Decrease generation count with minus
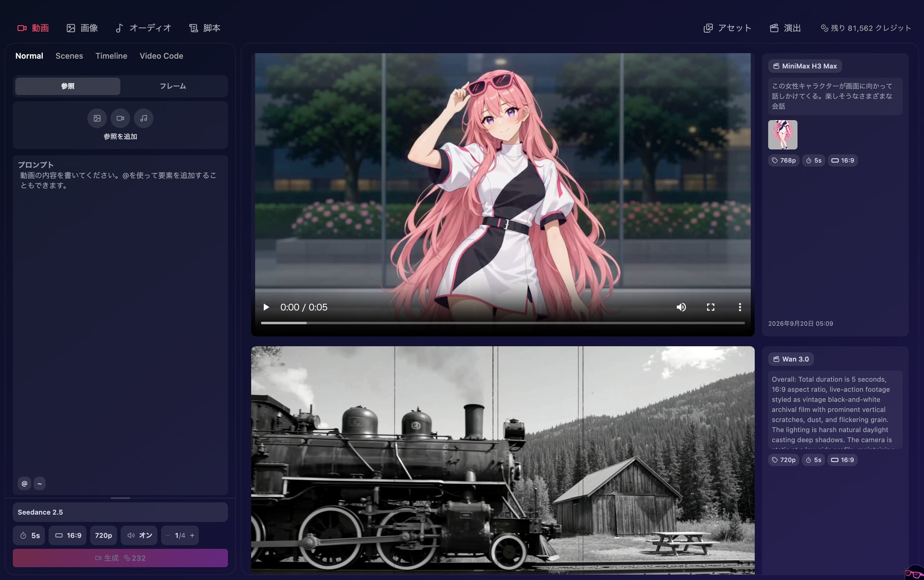The image size is (924, 580). point(167,535)
